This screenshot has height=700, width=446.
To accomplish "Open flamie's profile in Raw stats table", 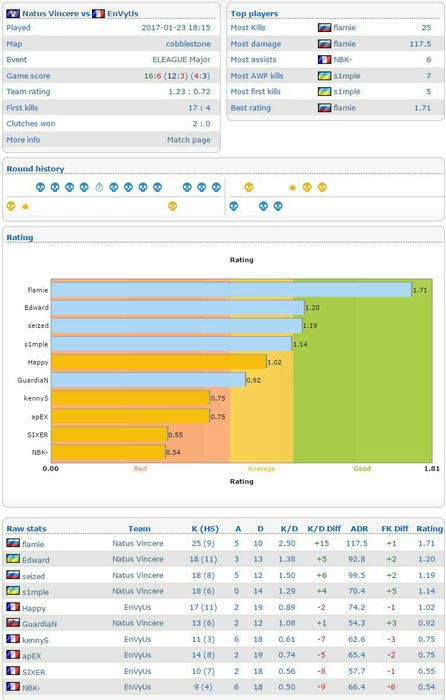I will 33,544.
